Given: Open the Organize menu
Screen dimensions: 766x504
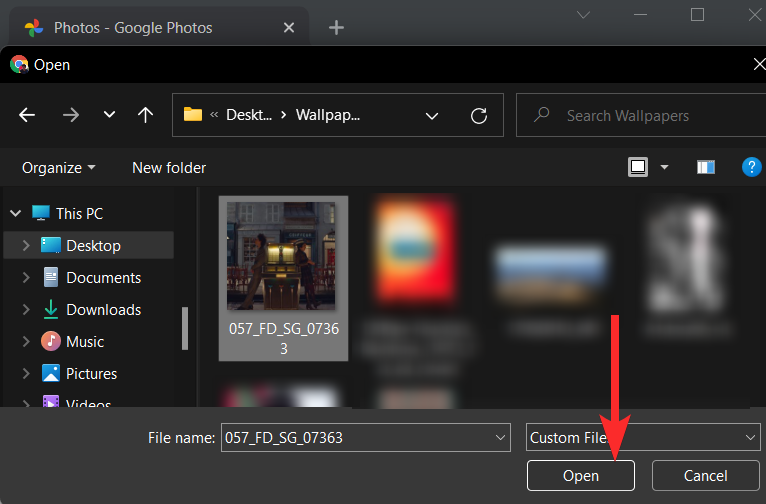Looking at the screenshot, I should pos(59,168).
